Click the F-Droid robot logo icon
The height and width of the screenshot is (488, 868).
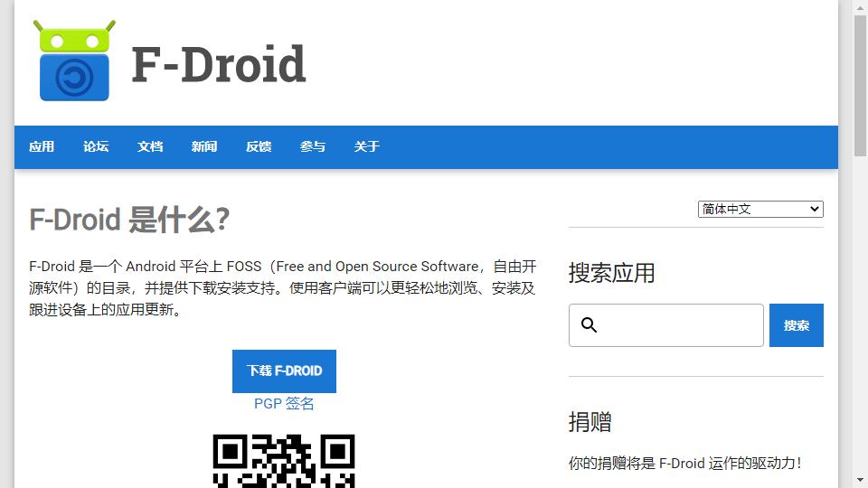click(74, 61)
